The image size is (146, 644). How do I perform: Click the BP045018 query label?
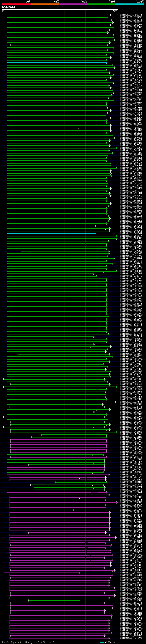click(8, 7)
